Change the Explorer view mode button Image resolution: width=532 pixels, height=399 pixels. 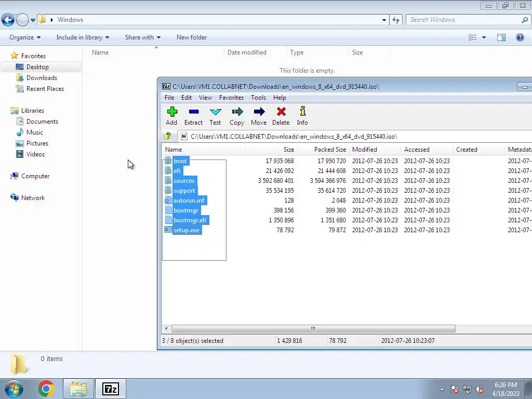point(473,37)
